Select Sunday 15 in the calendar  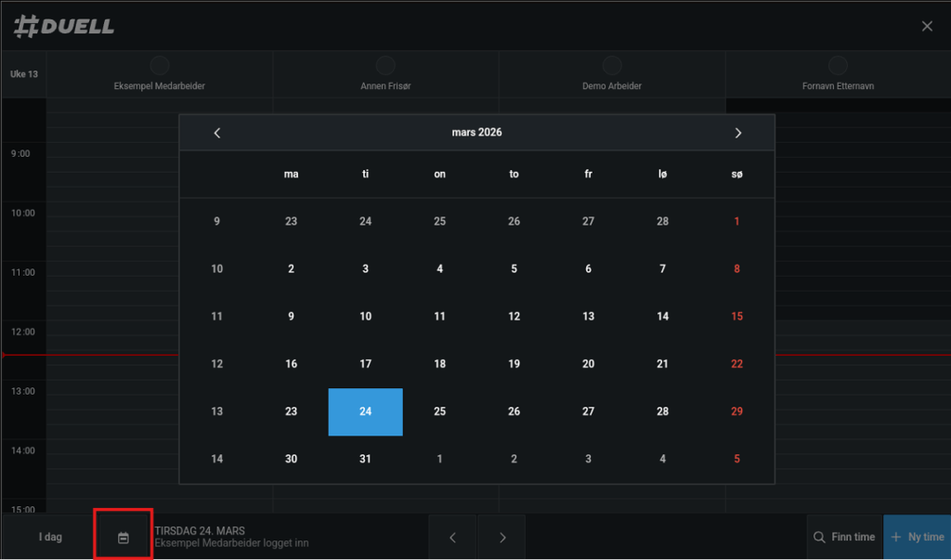(x=736, y=317)
